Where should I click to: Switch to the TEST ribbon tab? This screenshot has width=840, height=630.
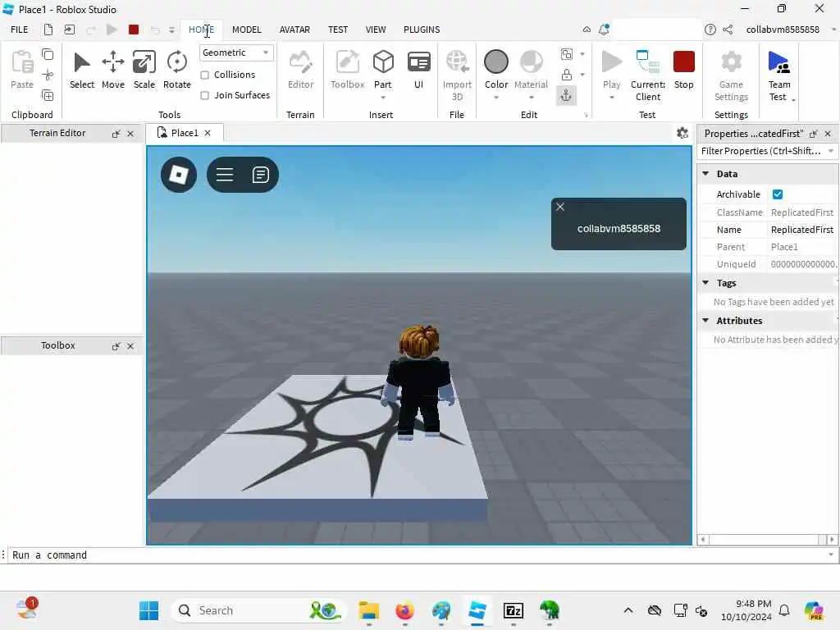click(338, 30)
